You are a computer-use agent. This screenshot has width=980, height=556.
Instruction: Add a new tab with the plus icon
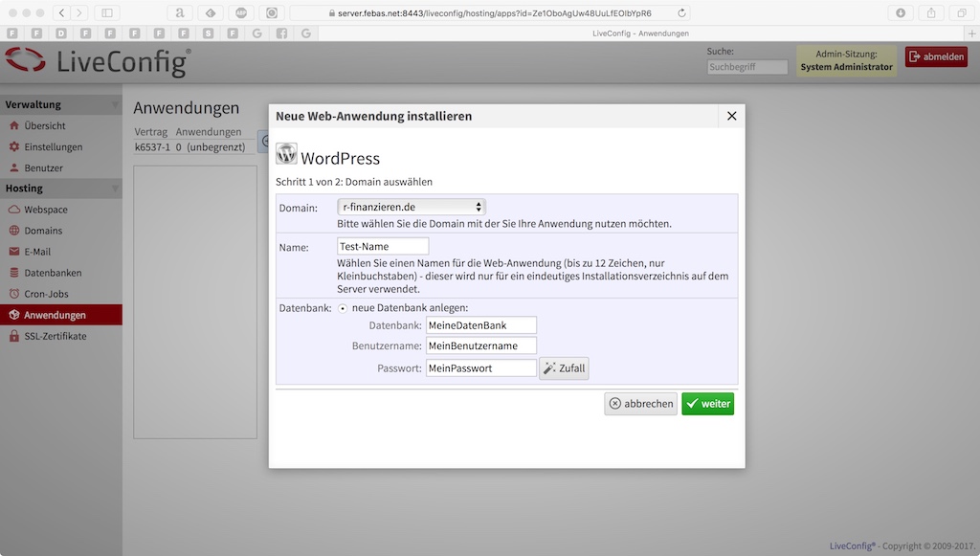pos(972,33)
